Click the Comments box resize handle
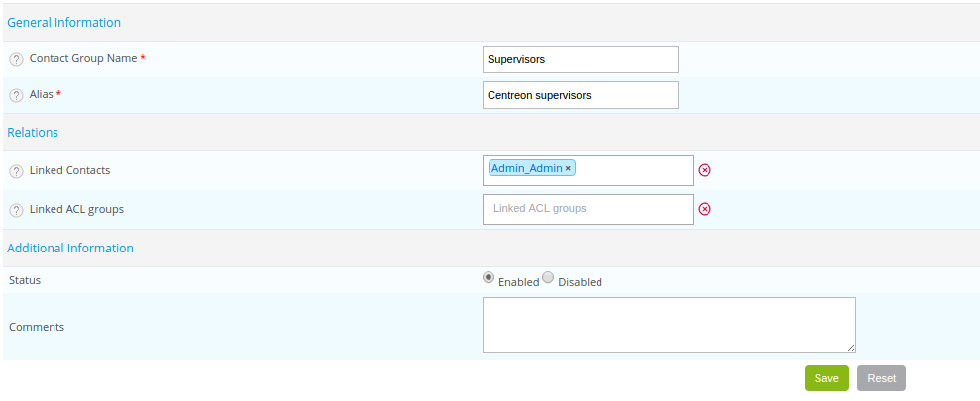This screenshot has width=980, height=401. (850, 348)
